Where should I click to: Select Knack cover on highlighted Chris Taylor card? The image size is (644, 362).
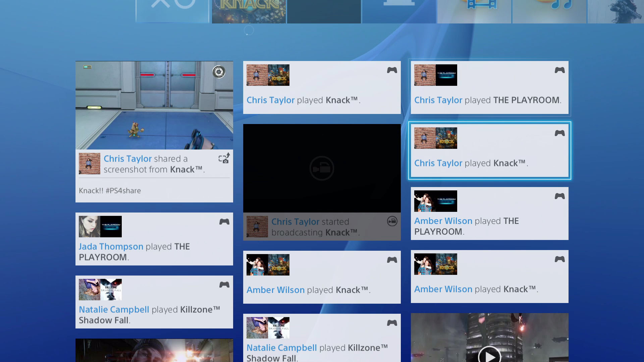point(446,138)
